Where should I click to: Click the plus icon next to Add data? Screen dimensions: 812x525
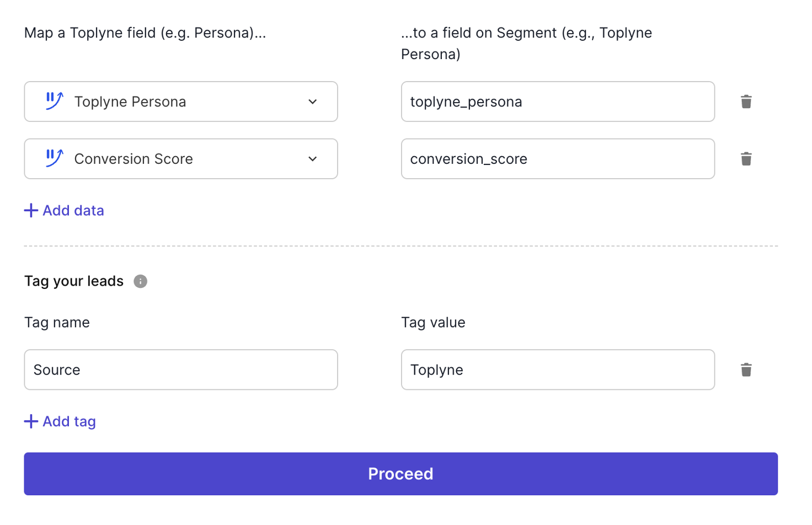[31, 210]
